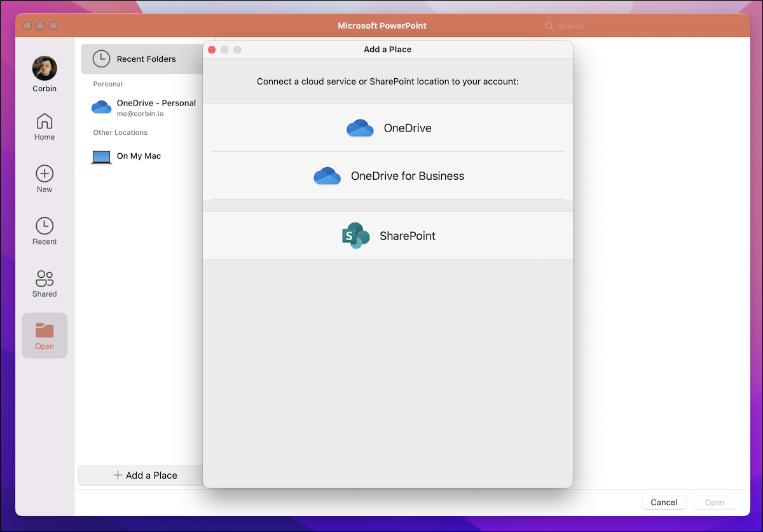This screenshot has height=532, width=763.
Task: Click the search magnifier icon
Action: click(549, 26)
